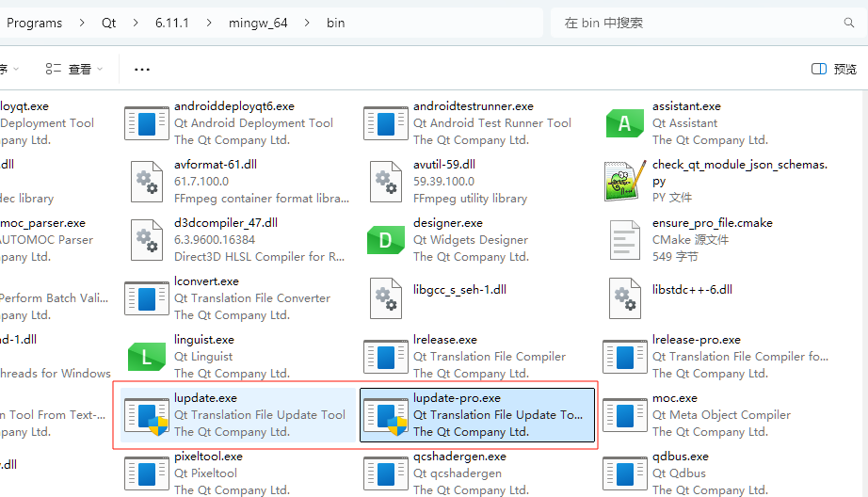Click the qcshadergen.exe file name
The image size is (868, 497).
coord(459,457)
